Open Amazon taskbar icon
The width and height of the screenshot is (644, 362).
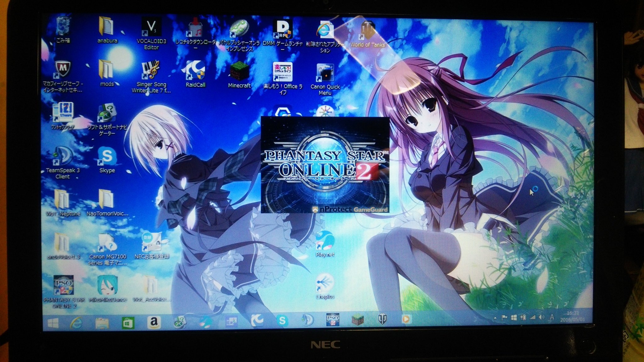[154, 322]
